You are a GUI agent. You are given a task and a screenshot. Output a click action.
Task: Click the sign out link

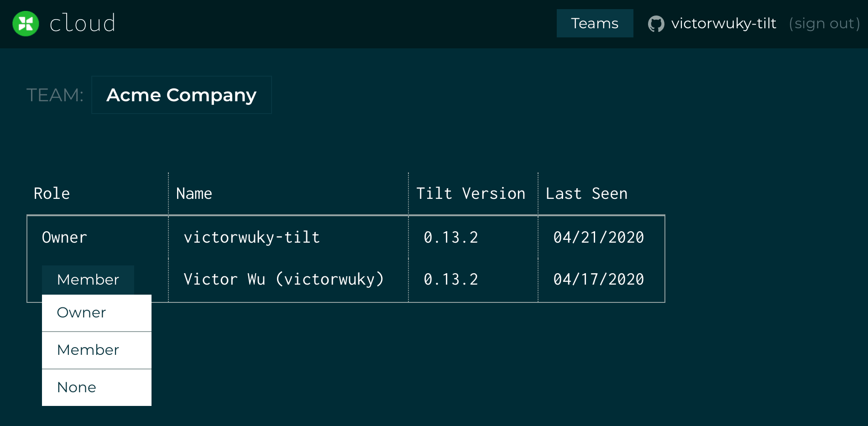click(824, 23)
